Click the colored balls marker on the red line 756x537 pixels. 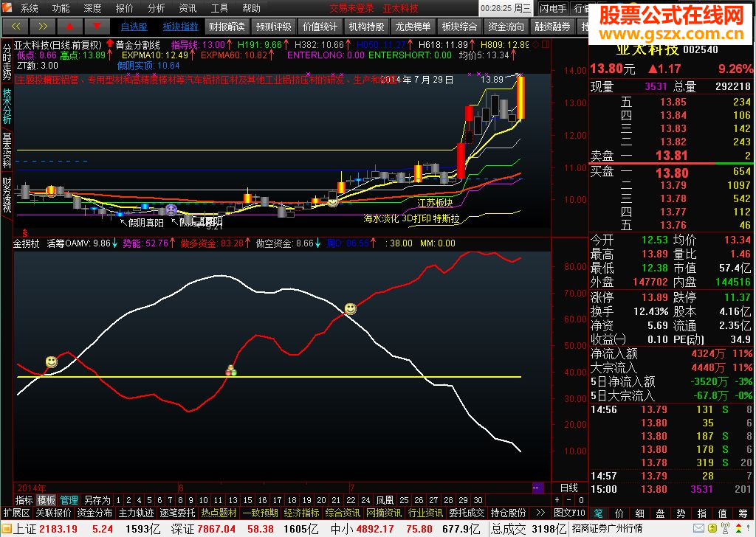231,370
